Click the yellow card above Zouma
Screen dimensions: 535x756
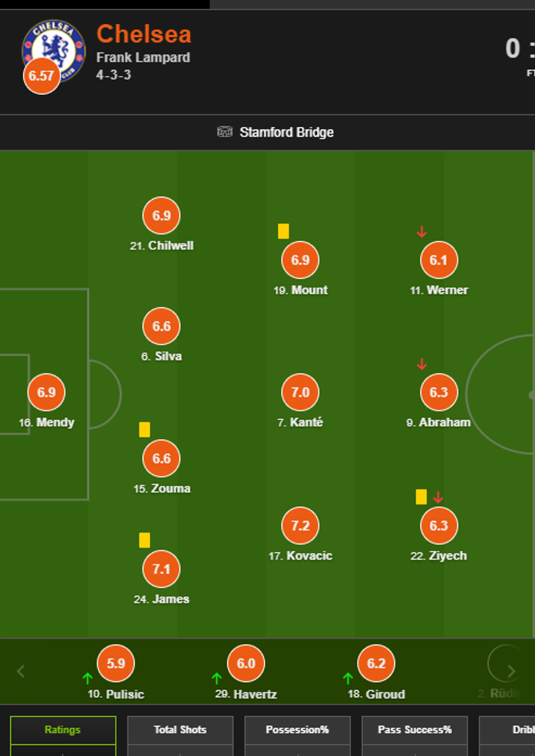click(145, 430)
